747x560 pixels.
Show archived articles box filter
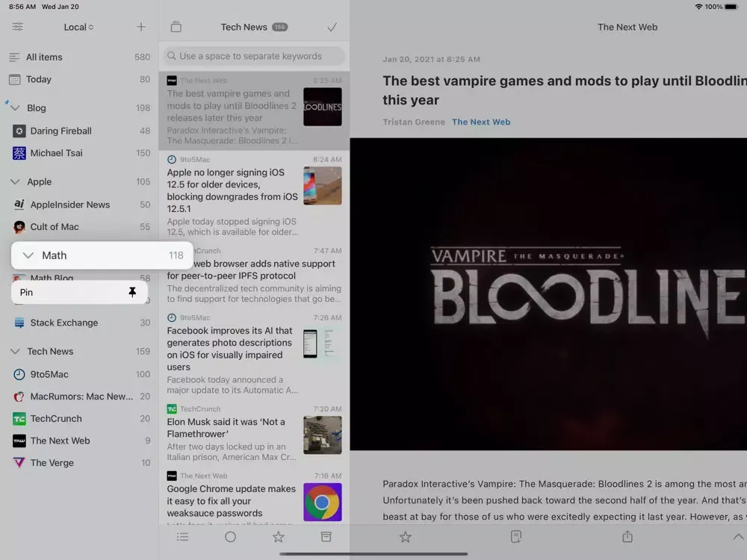[x=326, y=537]
